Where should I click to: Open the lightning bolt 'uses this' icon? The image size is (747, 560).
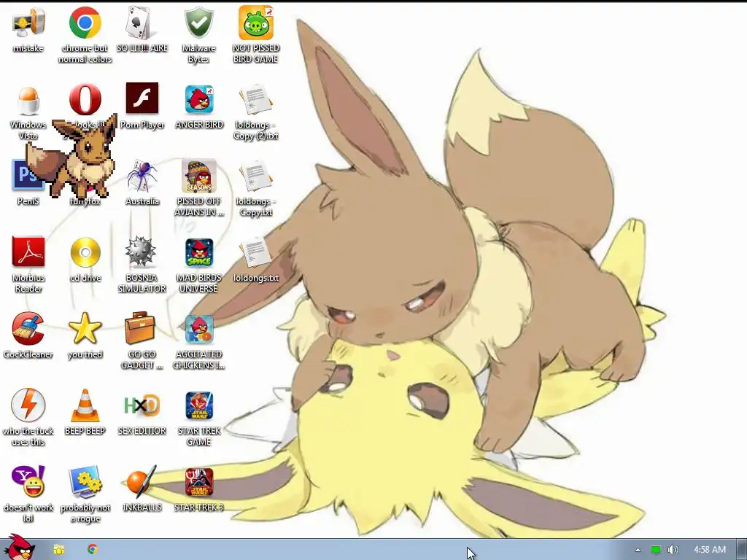(x=28, y=405)
